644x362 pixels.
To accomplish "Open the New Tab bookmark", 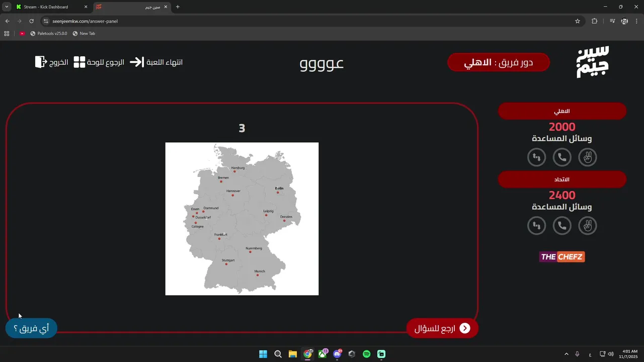I will (84, 34).
